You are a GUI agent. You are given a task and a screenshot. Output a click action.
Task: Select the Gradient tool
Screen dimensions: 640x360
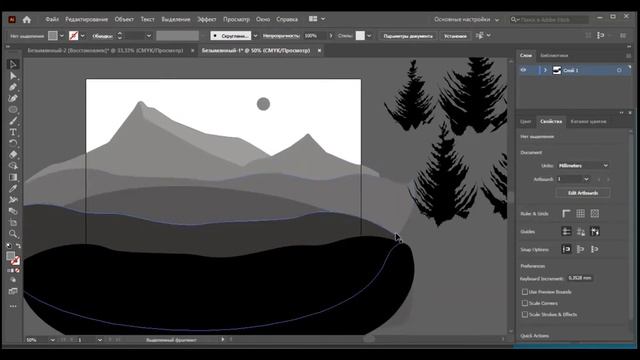(13, 177)
